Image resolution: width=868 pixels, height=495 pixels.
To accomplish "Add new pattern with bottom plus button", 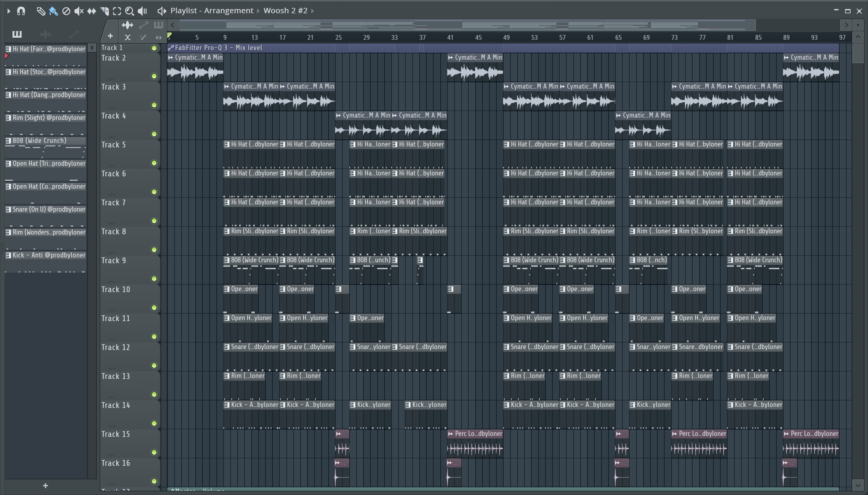I will pos(45,485).
